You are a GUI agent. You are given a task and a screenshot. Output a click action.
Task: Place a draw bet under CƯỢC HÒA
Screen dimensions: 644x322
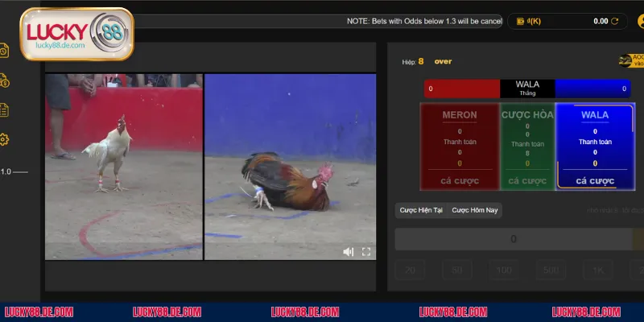point(527,181)
